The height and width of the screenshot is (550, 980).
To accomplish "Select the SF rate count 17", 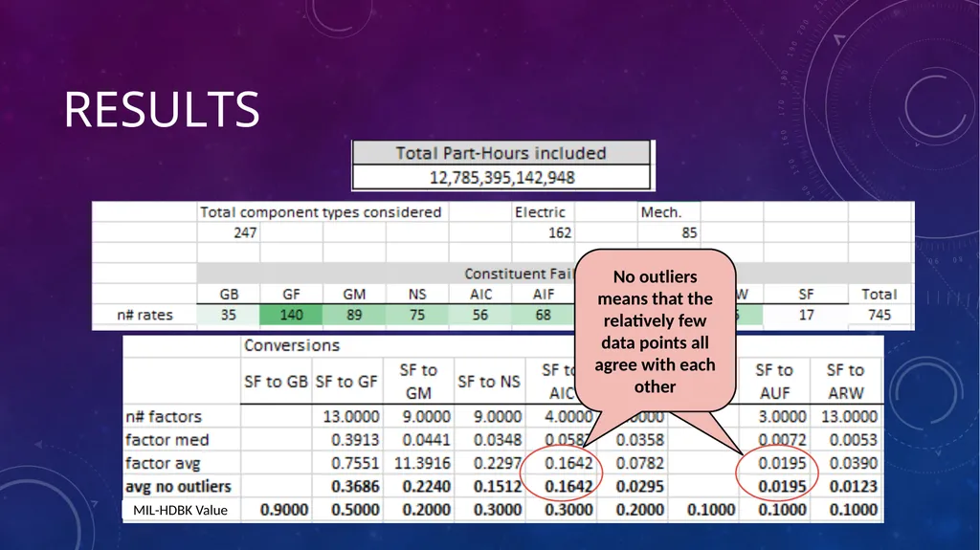I will 806,315.
